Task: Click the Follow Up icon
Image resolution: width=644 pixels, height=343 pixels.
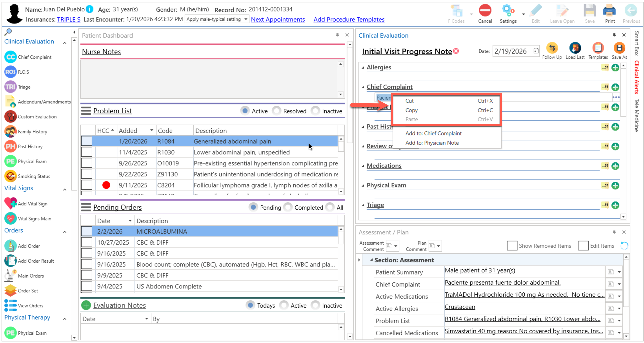Action: pyautogui.click(x=552, y=48)
